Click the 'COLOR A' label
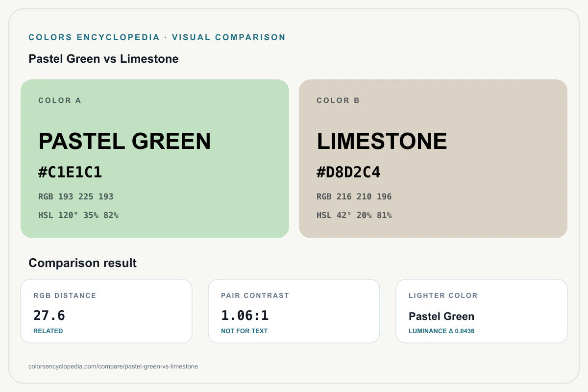This screenshot has height=392, width=588. point(60,100)
